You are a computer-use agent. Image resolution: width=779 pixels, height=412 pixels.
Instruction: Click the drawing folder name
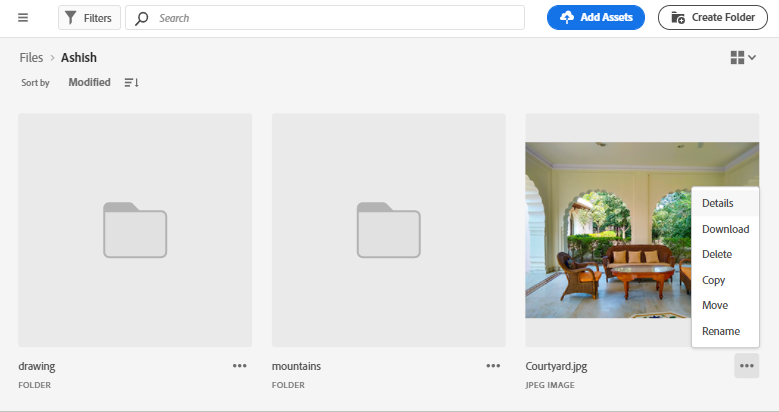click(37, 366)
